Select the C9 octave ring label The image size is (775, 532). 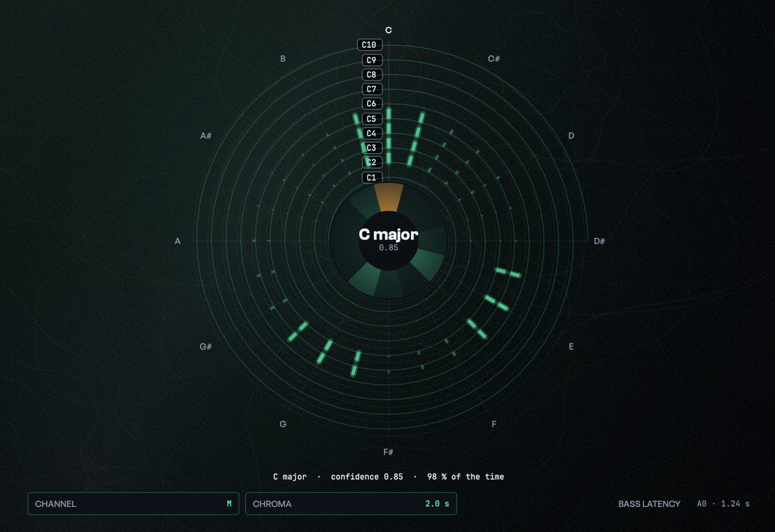coord(371,60)
